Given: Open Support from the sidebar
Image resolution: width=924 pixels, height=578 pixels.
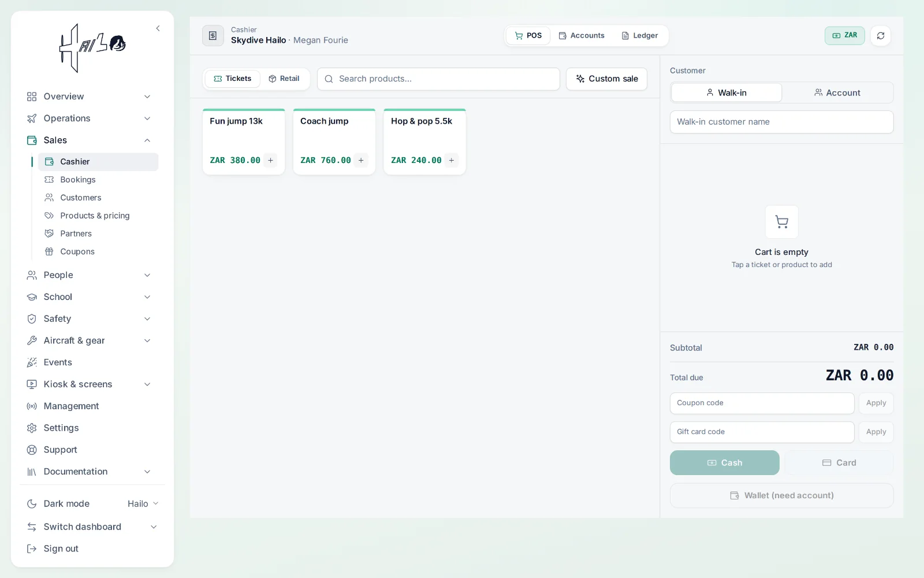Looking at the screenshot, I should [x=90, y=450].
